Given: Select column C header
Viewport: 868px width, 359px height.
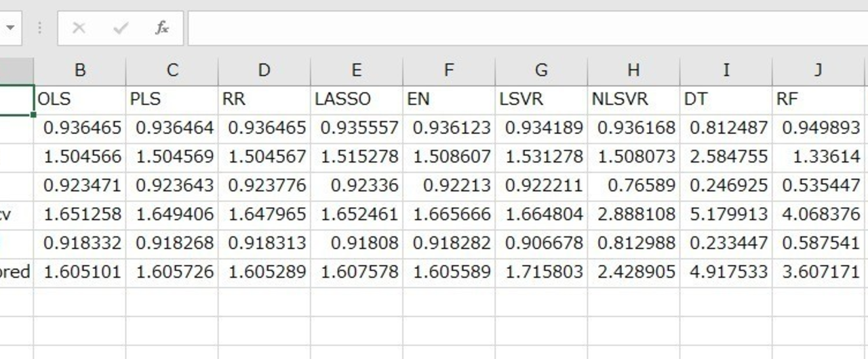Looking at the screenshot, I should pos(172,70).
